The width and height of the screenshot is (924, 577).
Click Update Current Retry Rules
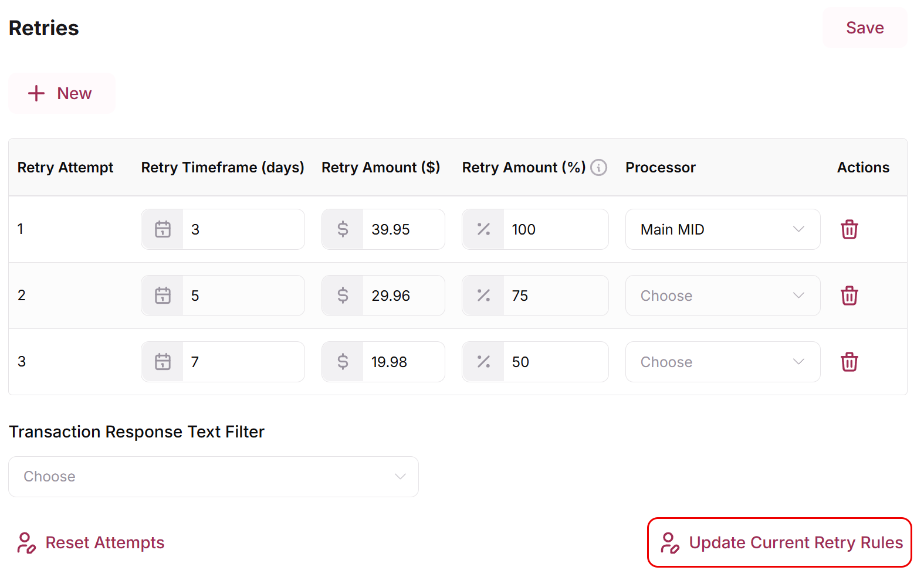780,542
